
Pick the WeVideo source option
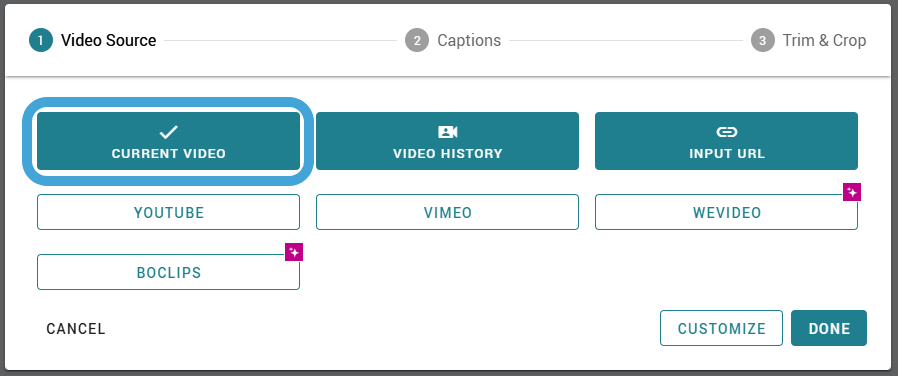click(x=726, y=212)
